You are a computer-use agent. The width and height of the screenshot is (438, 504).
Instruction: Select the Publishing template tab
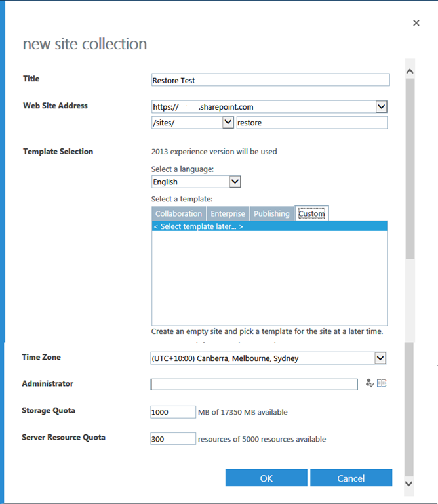pos(271,214)
